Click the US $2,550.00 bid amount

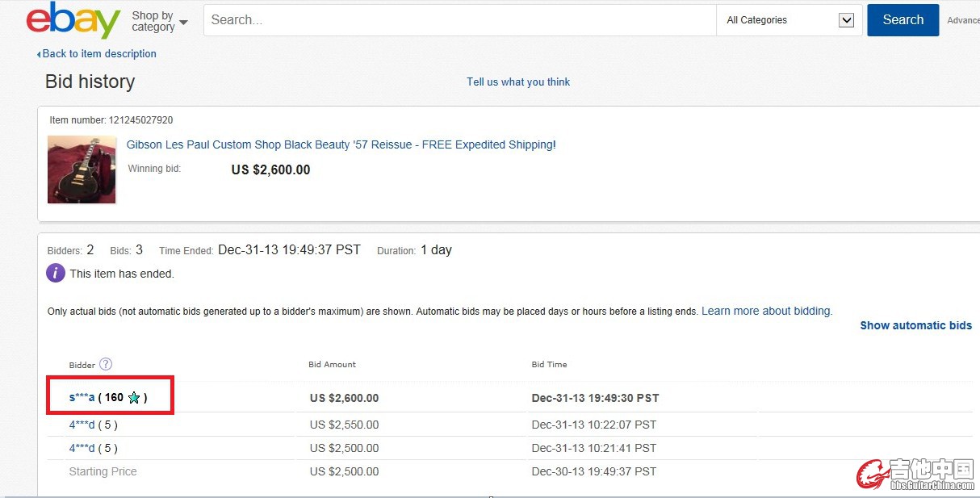(x=345, y=425)
